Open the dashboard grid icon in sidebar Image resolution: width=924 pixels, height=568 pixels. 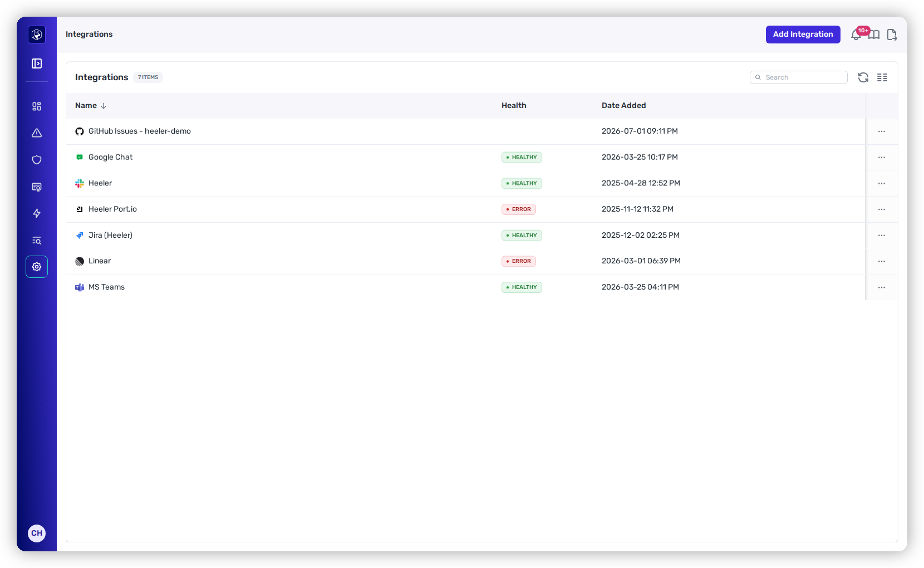[x=37, y=106]
